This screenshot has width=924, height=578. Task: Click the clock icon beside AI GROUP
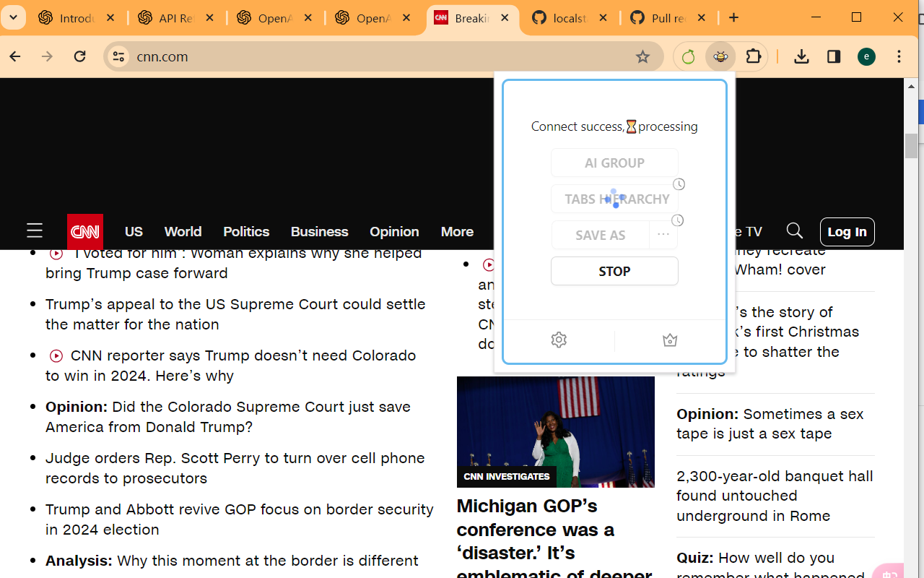tap(679, 184)
